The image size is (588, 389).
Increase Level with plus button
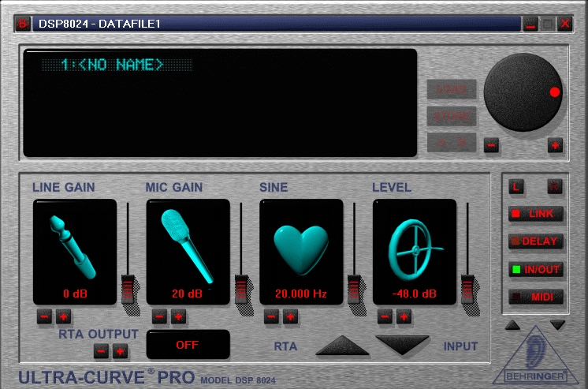(404, 317)
